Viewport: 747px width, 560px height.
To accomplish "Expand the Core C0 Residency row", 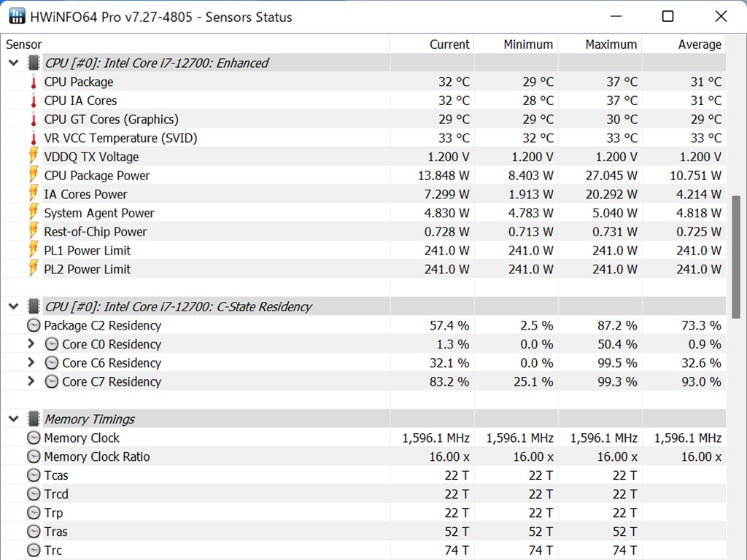I will (x=31, y=344).
